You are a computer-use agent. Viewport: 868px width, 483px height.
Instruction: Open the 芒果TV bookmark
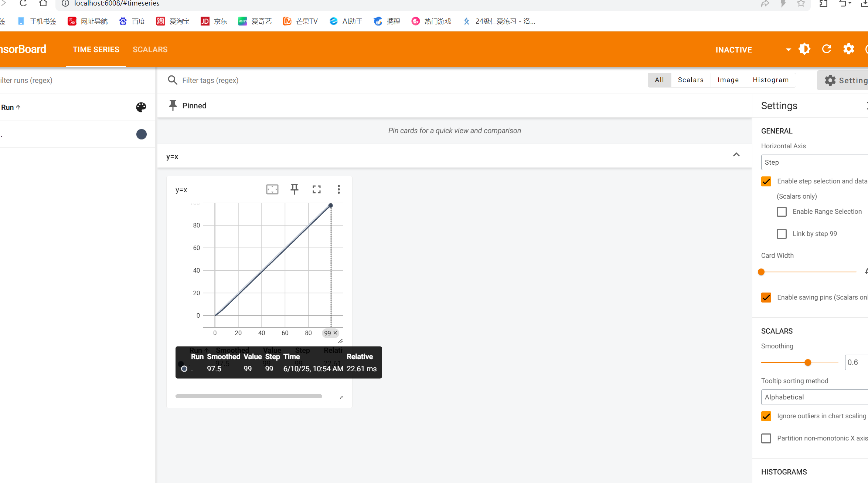300,21
